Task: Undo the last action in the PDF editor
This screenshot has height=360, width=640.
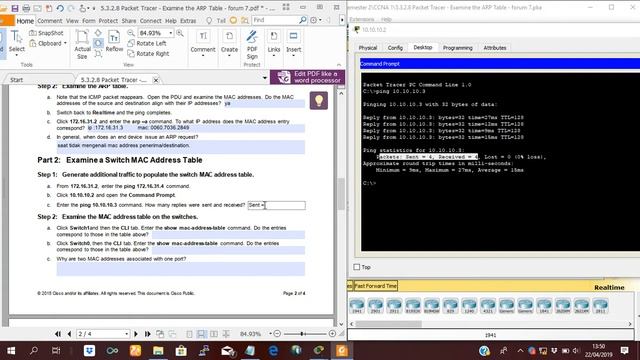Action: tap(60, 8)
